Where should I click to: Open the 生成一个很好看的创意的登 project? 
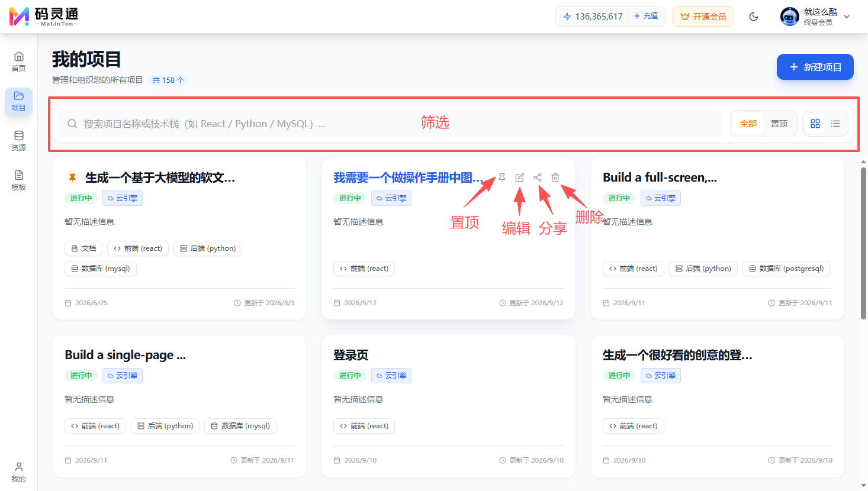(677, 355)
